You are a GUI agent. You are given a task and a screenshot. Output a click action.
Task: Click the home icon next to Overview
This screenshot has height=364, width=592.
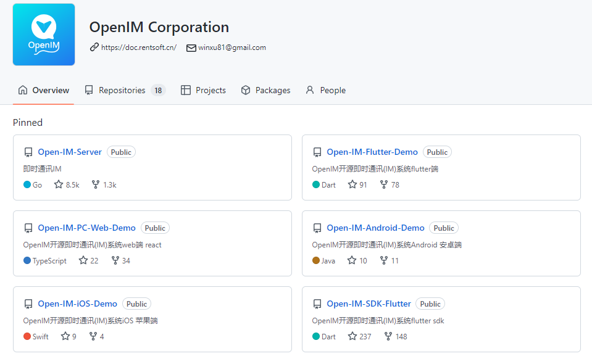click(22, 90)
